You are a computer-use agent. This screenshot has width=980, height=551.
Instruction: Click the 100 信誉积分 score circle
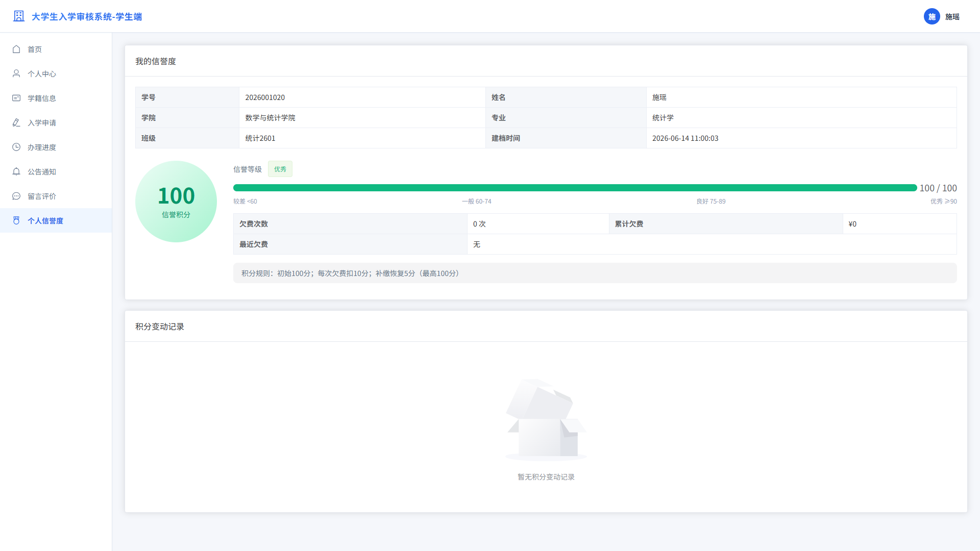coord(176,202)
